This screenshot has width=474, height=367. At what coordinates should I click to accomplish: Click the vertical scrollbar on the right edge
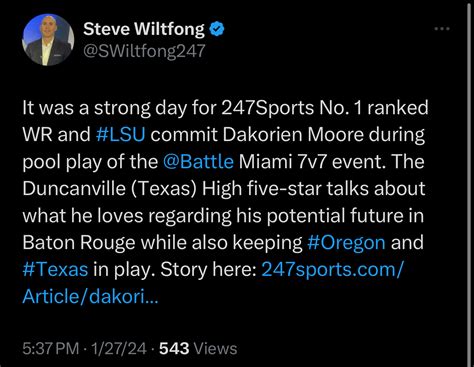[x=469, y=183]
